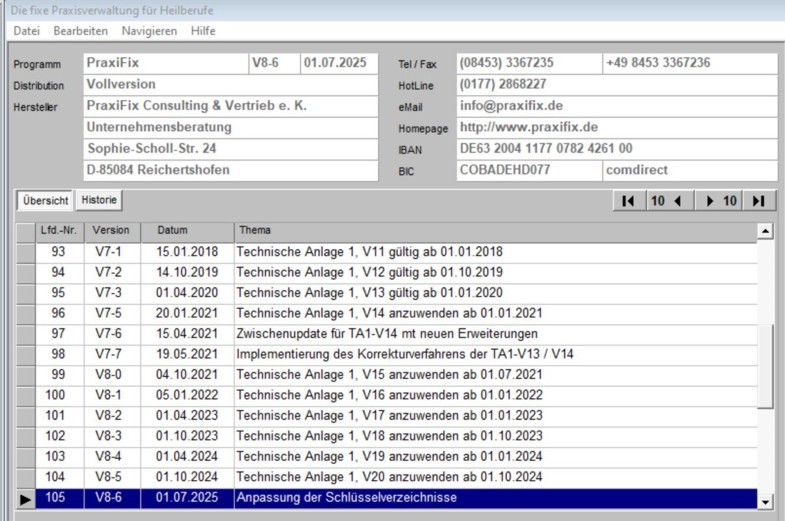
Task: Jump to the last record
Action: click(758, 201)
